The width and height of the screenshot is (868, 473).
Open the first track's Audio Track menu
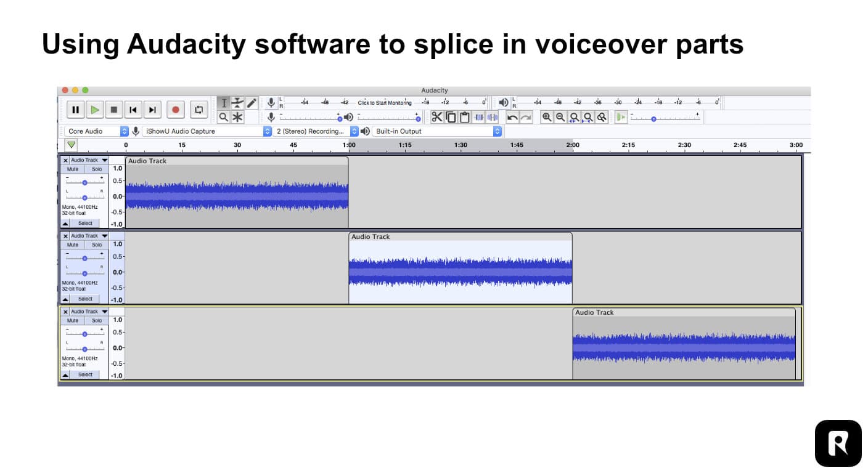pyautogui.click(x=89, y=160)
